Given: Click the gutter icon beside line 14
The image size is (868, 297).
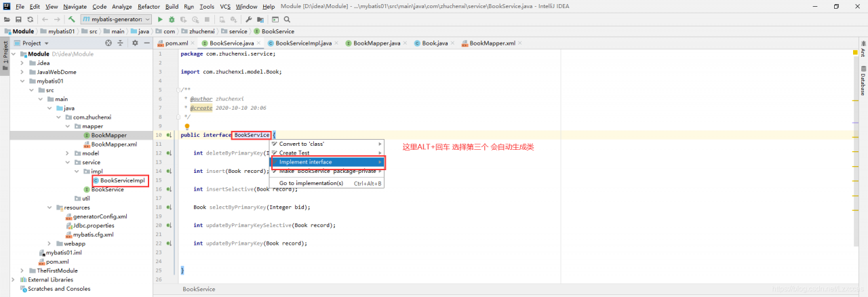Looking at the screenshot, I should (x=169, y=171).
